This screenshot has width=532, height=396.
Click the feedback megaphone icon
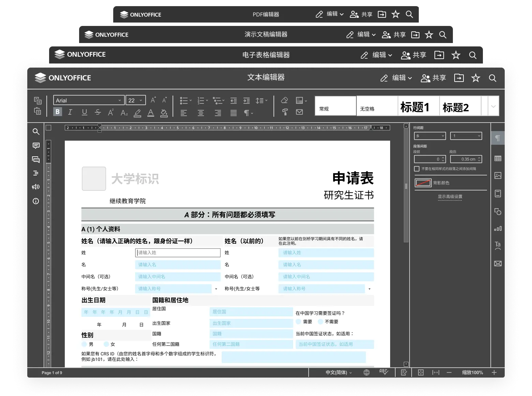coord(36,187)
